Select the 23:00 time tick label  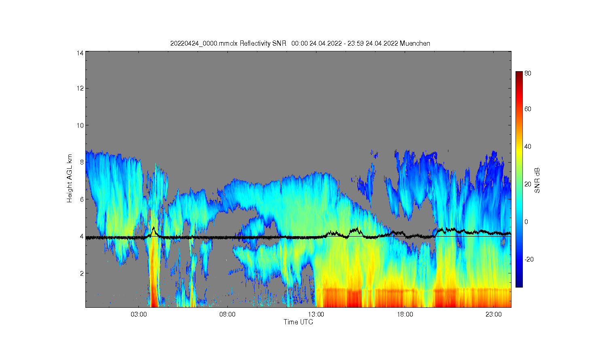tap(493, 314)
